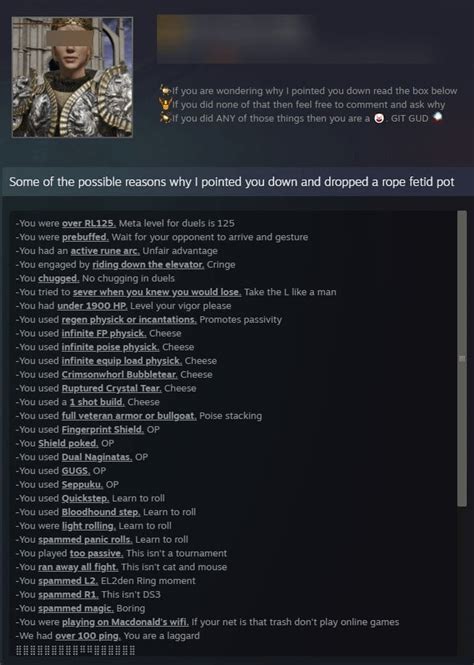Image resolution: width=474 pixels, height=665 pixels.
Task: Click the emoticon beside 'If you did none'
Action: (x=165, y=104)
